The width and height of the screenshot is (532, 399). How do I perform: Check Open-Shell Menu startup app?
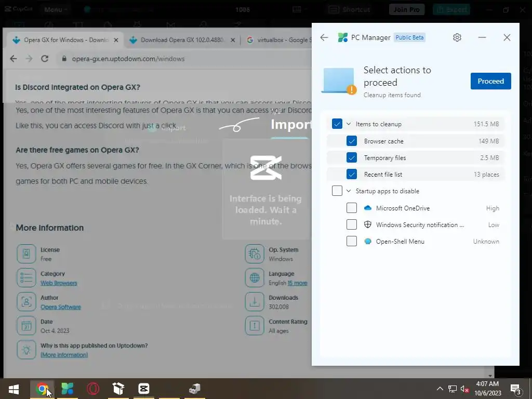coord(352,241)
